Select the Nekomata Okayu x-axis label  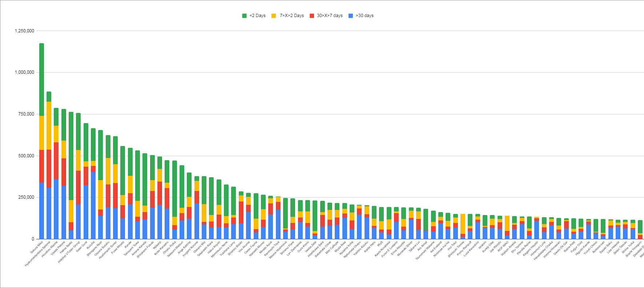(353, 249)
